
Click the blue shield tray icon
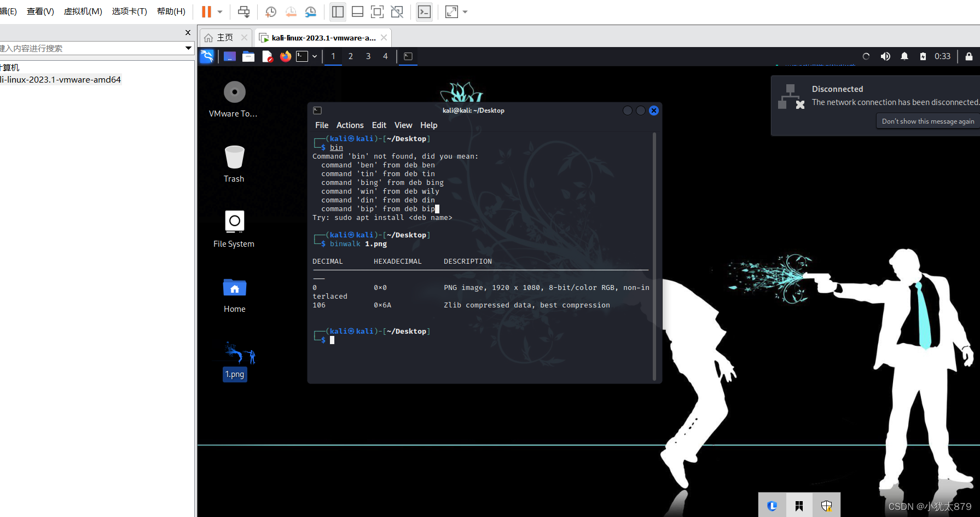(773, 506)
